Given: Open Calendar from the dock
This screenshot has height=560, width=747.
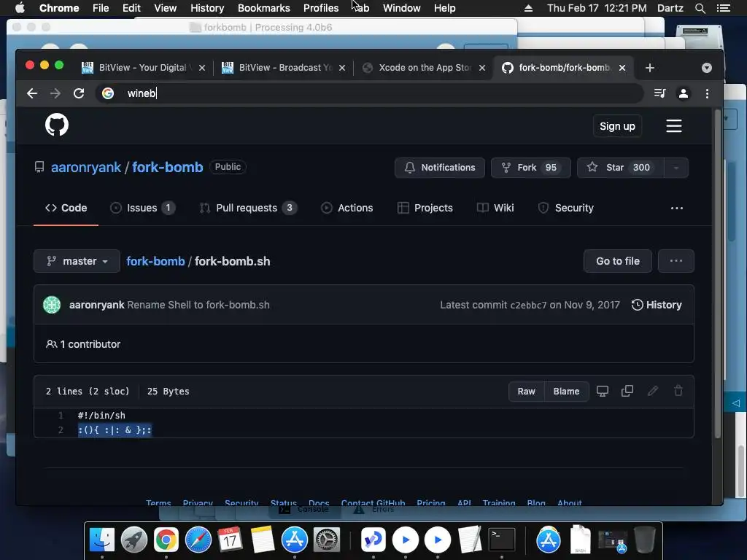Looking at the screenshot, I should coord(230,540).
